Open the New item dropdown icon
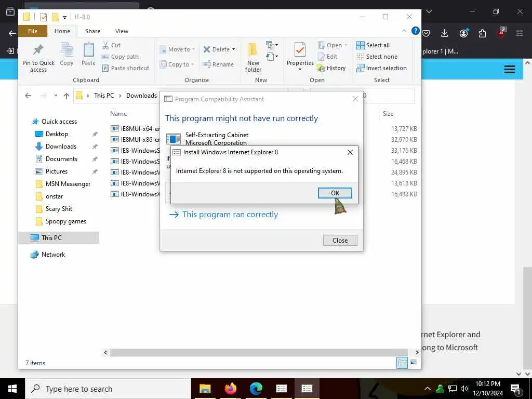532x399 pixels. (x=272, y=45)
